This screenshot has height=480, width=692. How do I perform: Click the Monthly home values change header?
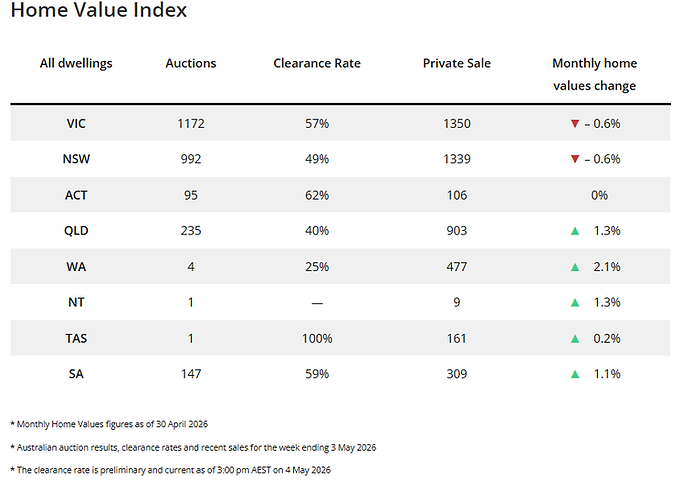tap(594, 75)
